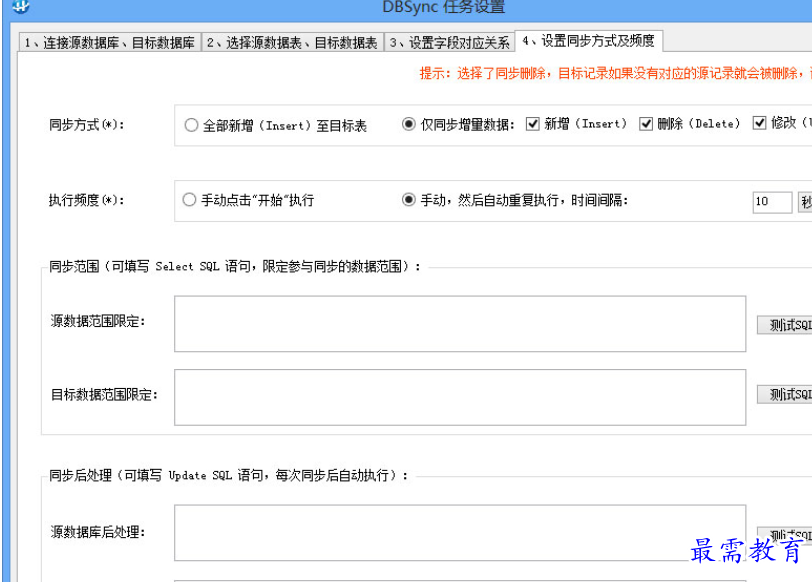Click the 同步范围 group heading text
This screenshot has height=582, width=812.
coord(235,266)
